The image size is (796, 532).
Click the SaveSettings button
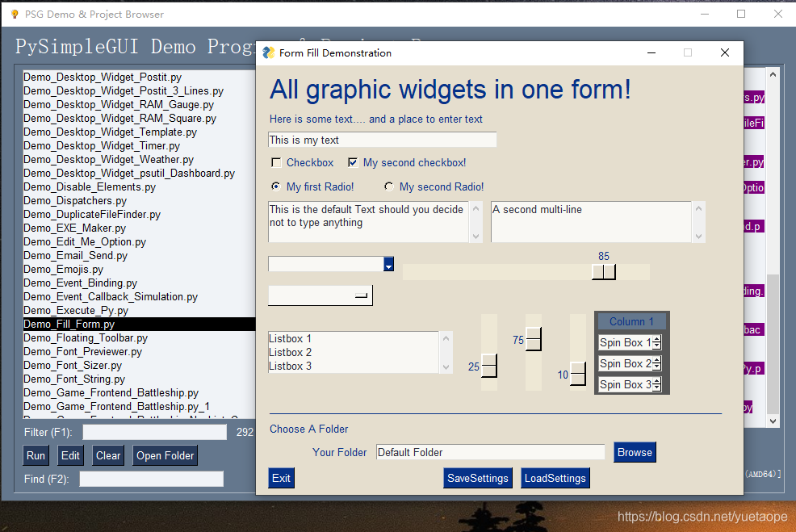[478, 478]
